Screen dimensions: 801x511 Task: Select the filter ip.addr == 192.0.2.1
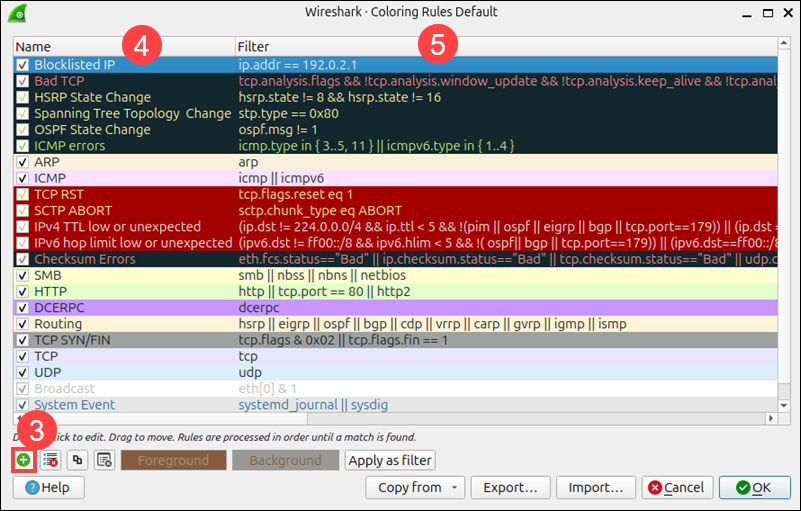[297, 65]
